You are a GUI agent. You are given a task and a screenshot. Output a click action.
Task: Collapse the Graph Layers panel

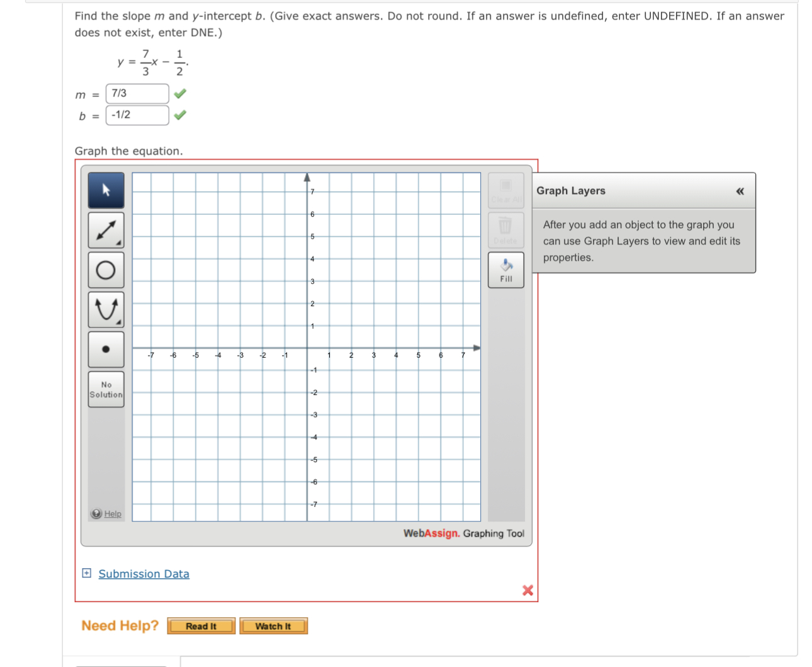[x=740, y=191]
